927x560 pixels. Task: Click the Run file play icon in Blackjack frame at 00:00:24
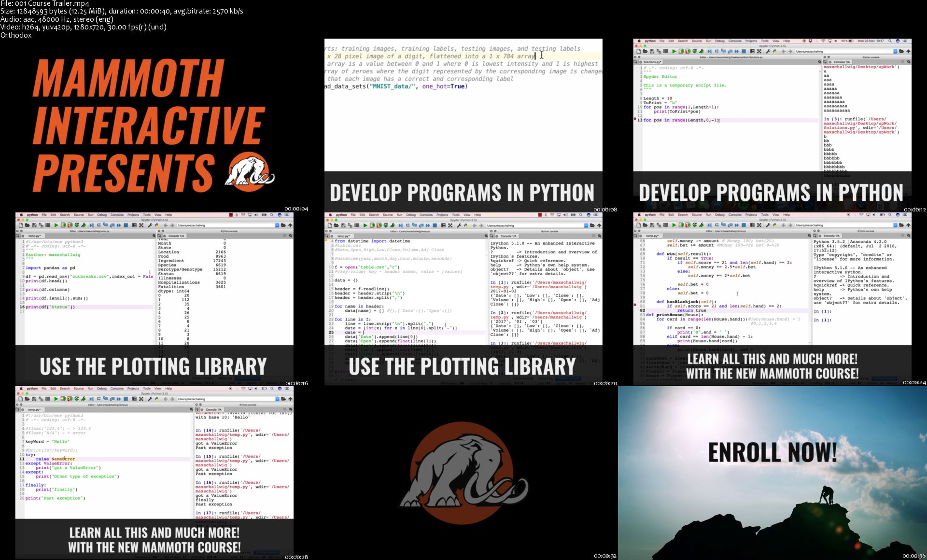pyautogui.click(x=674, y=225)
